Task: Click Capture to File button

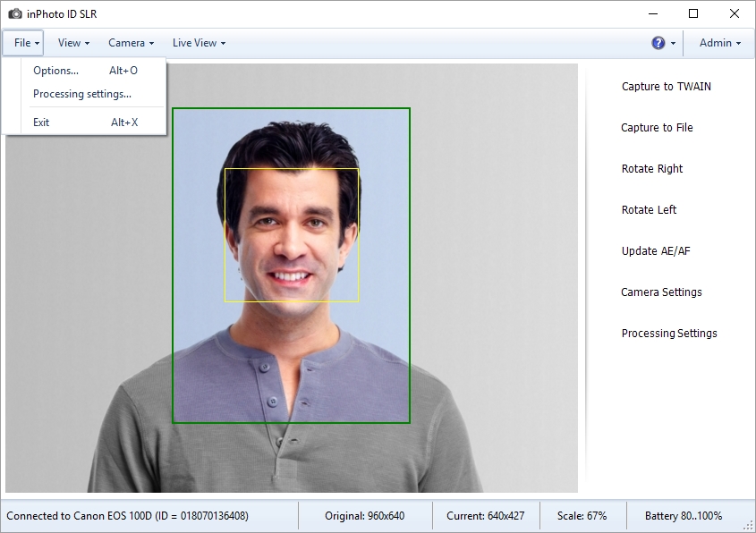Action: click(657, 128)
